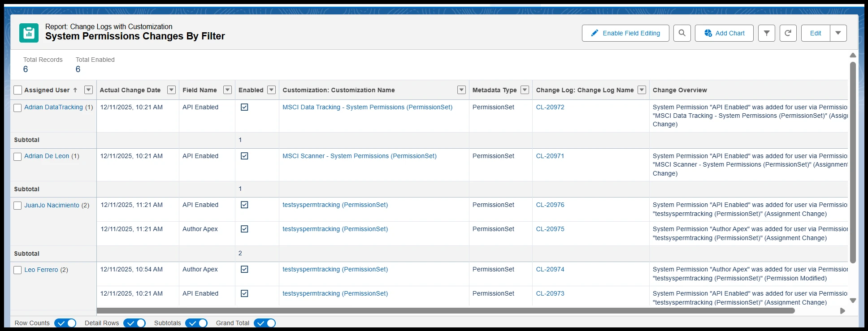Open the Actual Change Date column menu

pos(171,90)
